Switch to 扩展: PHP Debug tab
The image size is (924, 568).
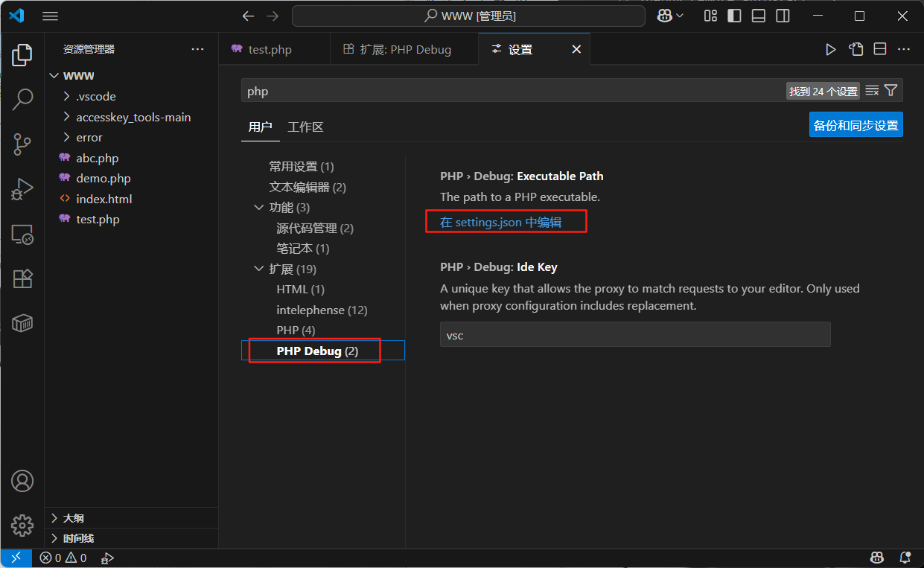click(404, 50)
